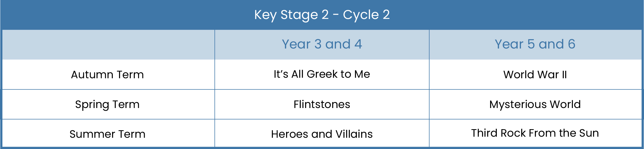Screen dimensions: 644x149
Task: Click the Summer Term row label
Action: [107, 134]
